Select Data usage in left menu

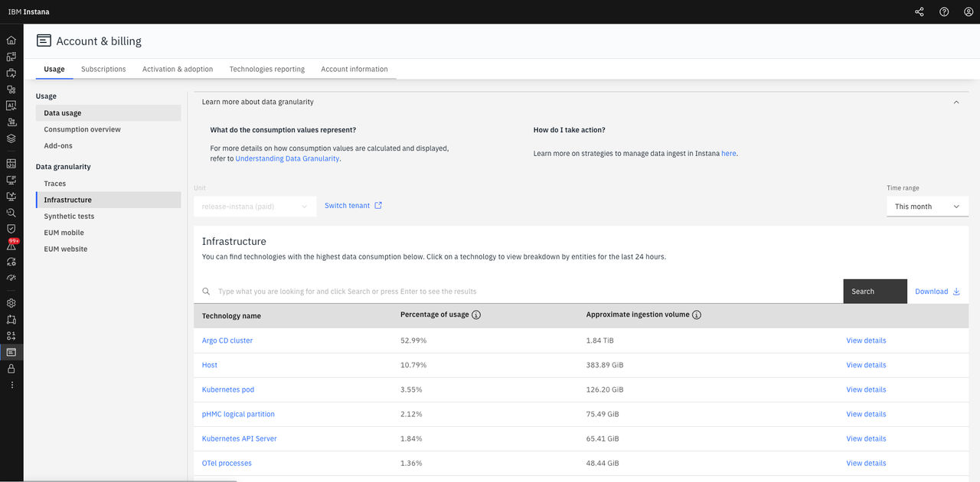click(x=109, y=113)
